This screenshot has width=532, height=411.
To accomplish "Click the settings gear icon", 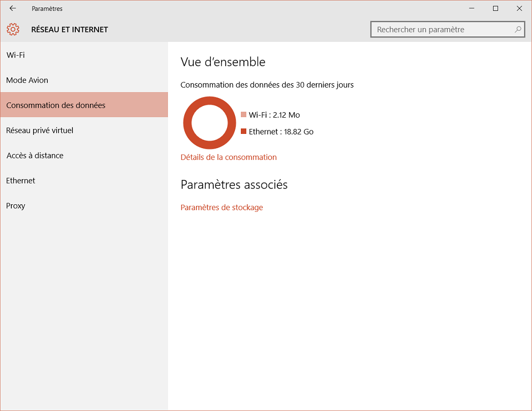I will [x=13, y=30].
